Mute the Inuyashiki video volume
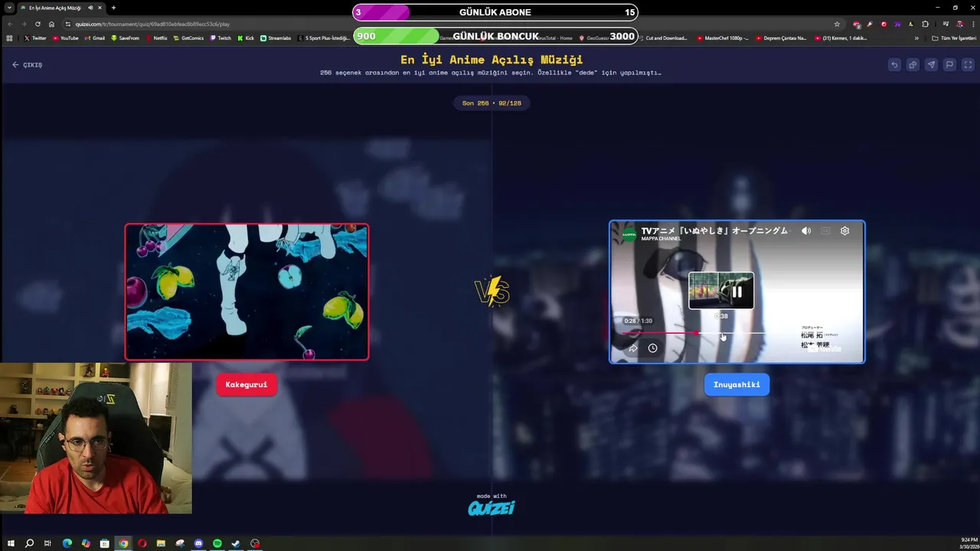 [x=806, y=230]
